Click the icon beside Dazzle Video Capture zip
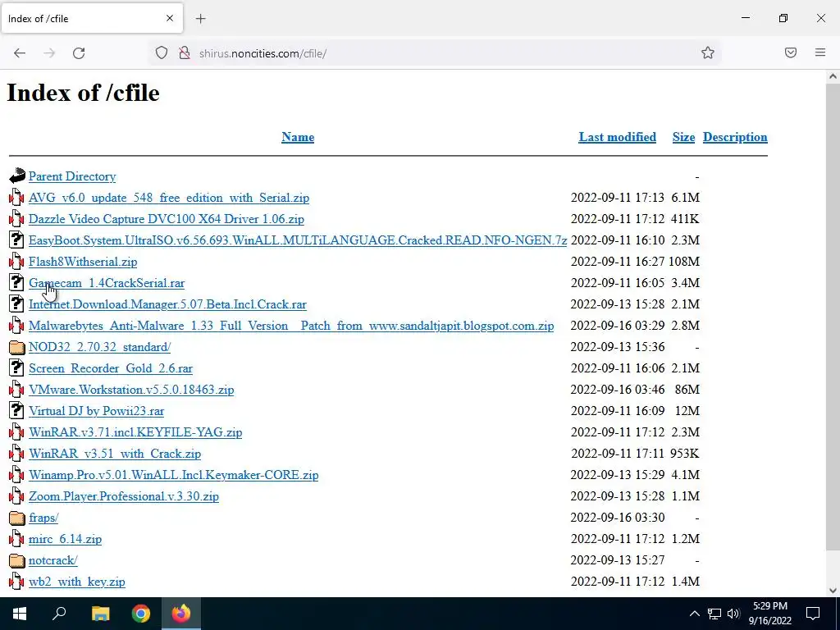 16,218
